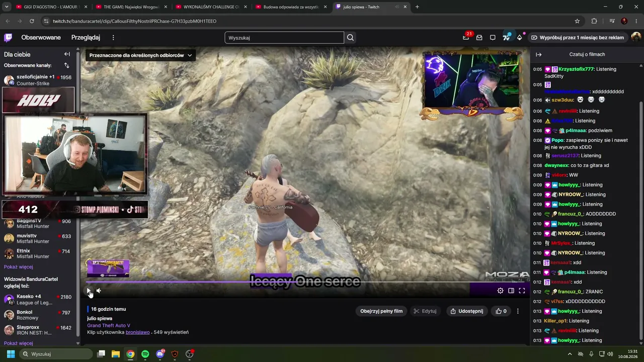
Task: Open the Twitch more options menu beside Przeglądaj
Action: coord(113,38)
